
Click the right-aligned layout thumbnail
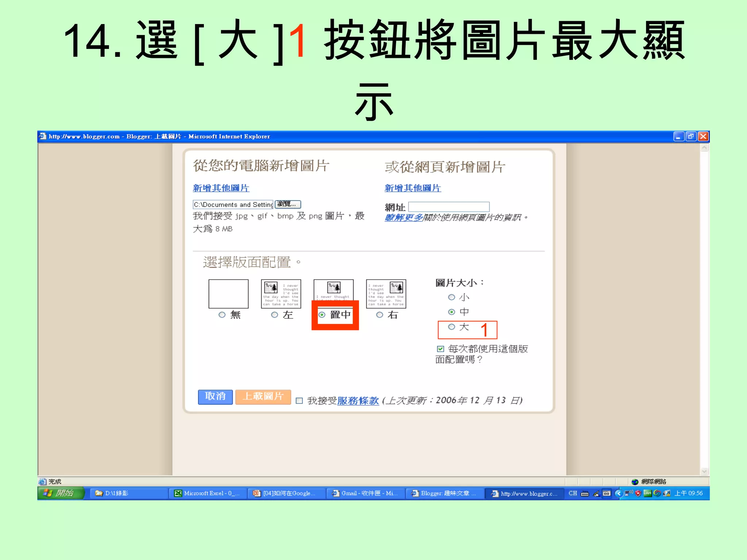point(386,294)
